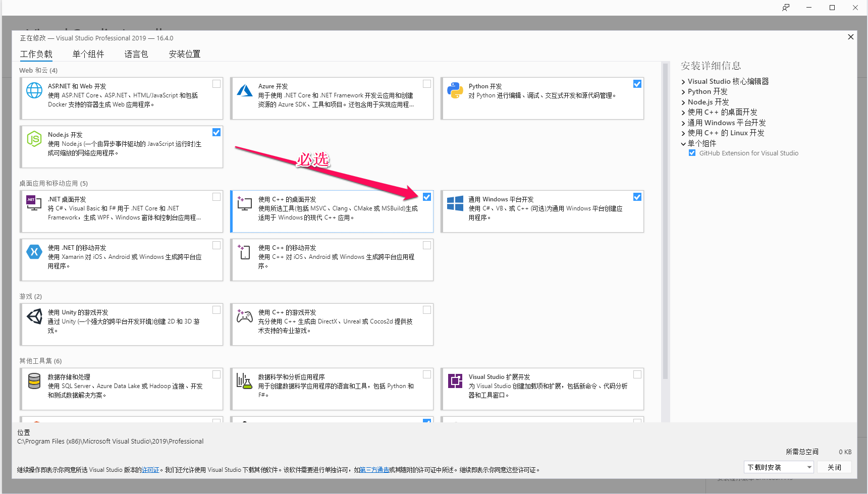This screenshot has width=868, height=494.
Task: Expand Visual Studio 核心编辑器 details
Action: tap(683, 82)
